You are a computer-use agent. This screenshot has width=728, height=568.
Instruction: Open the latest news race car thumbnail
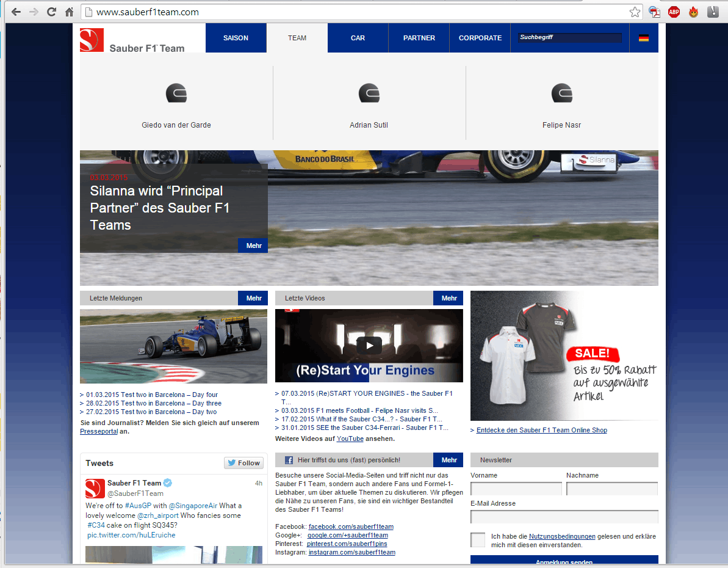(x=174, y=346)
